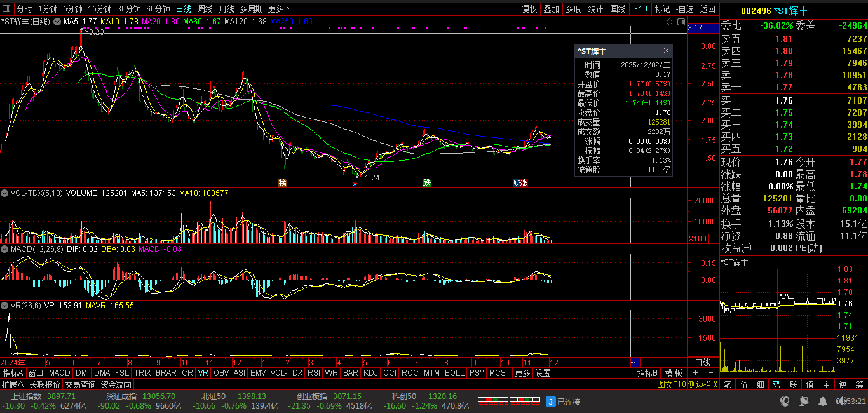Open the 多周期 multi-period view
Image resolution: width=868 pixels, height=413 pixels.
tap(251, 9)
